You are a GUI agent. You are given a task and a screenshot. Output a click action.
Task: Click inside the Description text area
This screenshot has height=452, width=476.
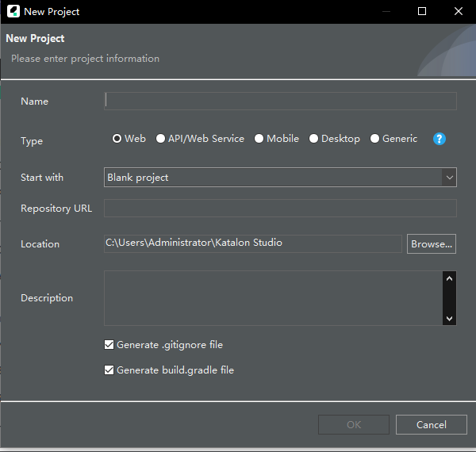[x=273, y=298]
